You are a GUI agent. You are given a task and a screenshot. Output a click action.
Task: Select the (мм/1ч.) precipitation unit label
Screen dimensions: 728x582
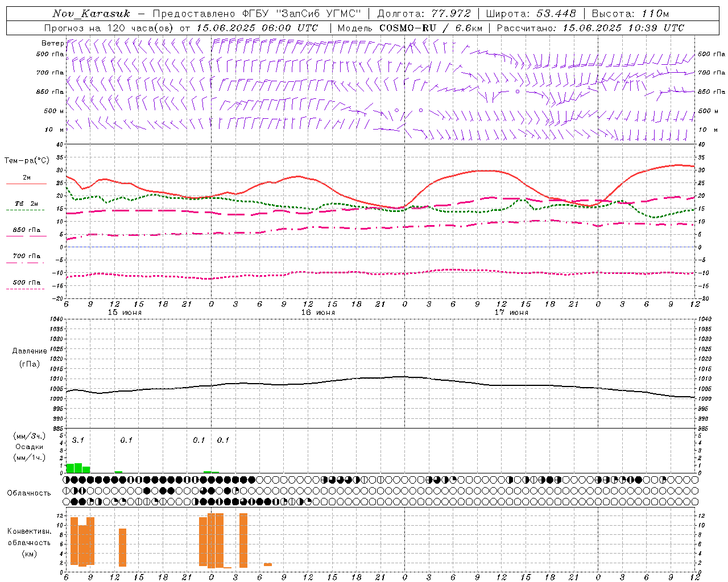30,458
